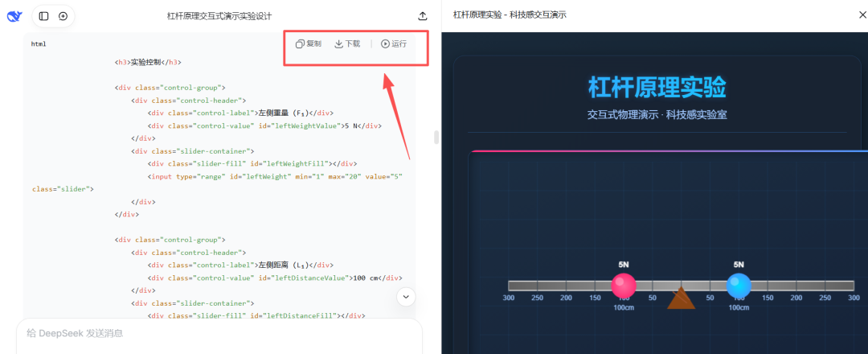The width and height of the screenshot is (868, 354).
Task: Click the 给 DeepSeek 发送消息 input box
Action: pyautogui.click(x=219, y=333)
